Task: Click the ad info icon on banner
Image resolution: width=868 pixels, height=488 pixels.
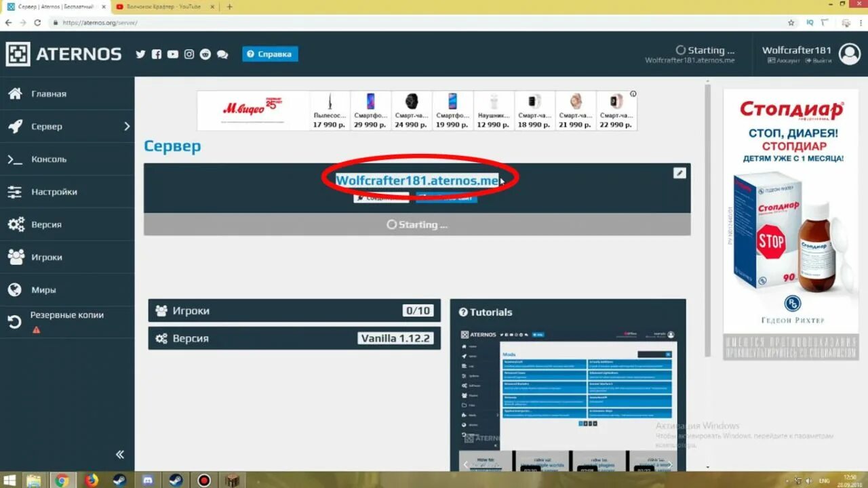Action: (x=633, y=94)
